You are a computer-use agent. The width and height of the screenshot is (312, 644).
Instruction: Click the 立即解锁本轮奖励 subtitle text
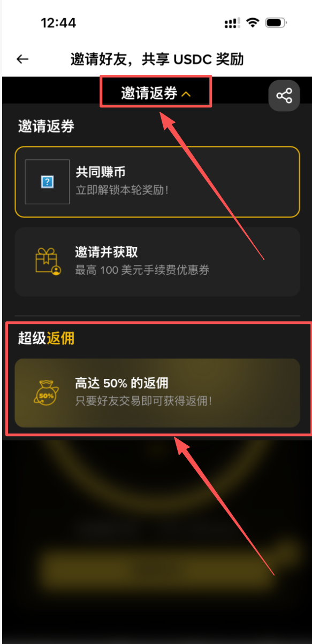[122, 190]
